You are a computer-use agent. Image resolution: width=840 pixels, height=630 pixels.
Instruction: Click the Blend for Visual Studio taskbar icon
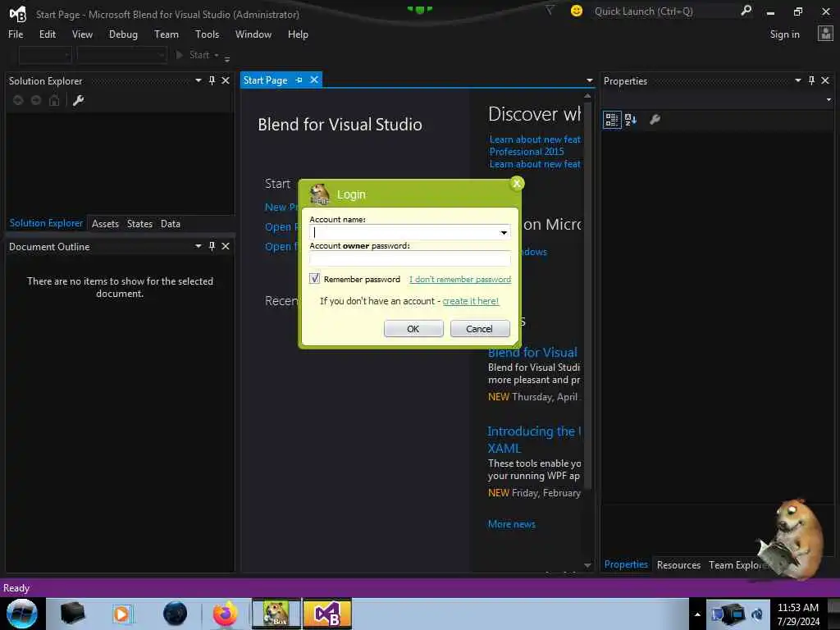point(327,614)
